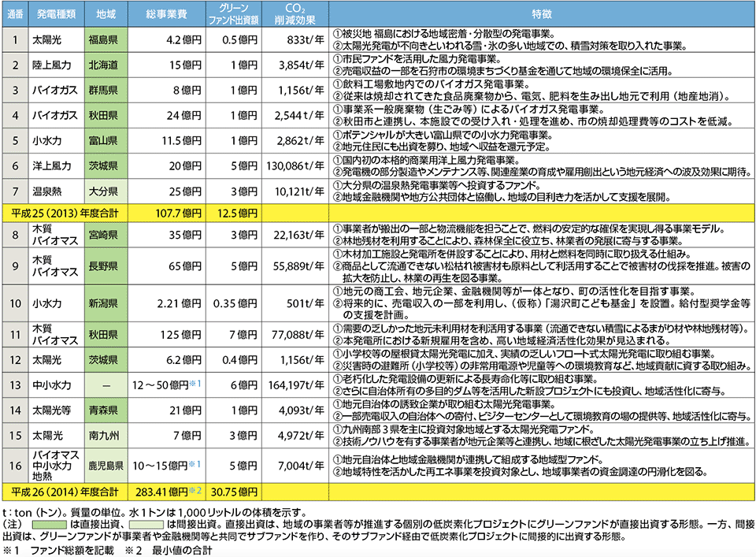
Task: Select the 南九州 region cell
Action: (106, 436)
